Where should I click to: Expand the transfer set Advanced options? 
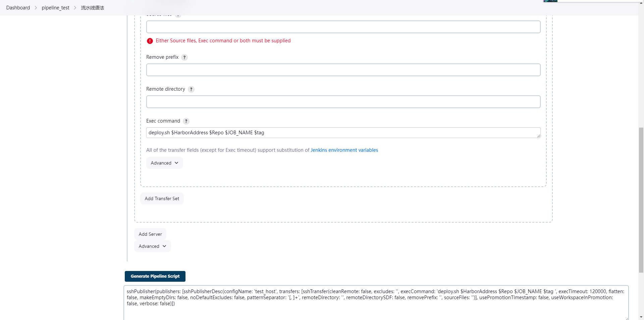pos(164,163)
